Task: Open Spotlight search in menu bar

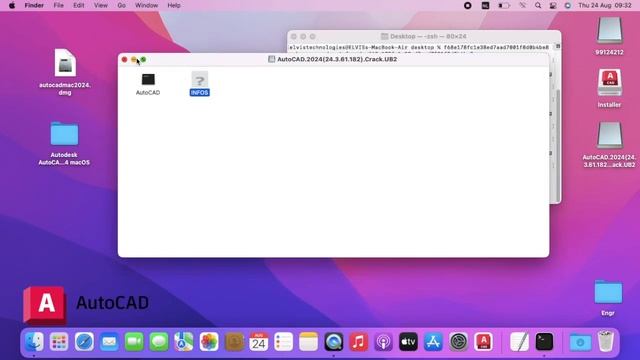Action: pyautogui.click(x=538, y=5)
